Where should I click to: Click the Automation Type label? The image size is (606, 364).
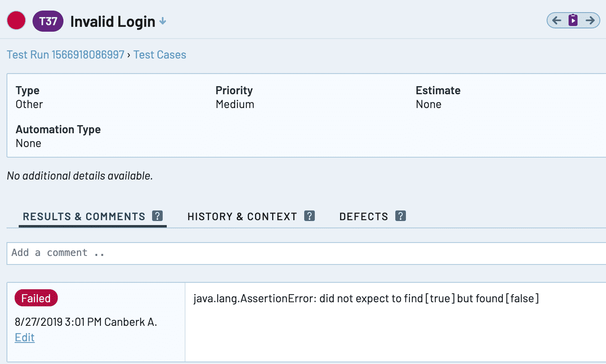[58, 130]
